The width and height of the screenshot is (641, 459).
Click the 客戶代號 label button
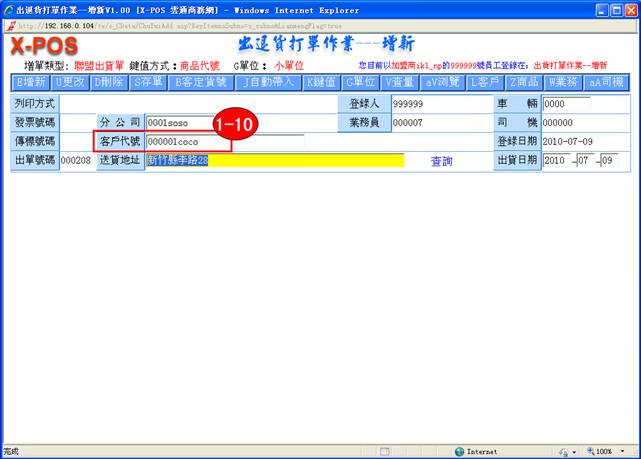tap(119, 141)
